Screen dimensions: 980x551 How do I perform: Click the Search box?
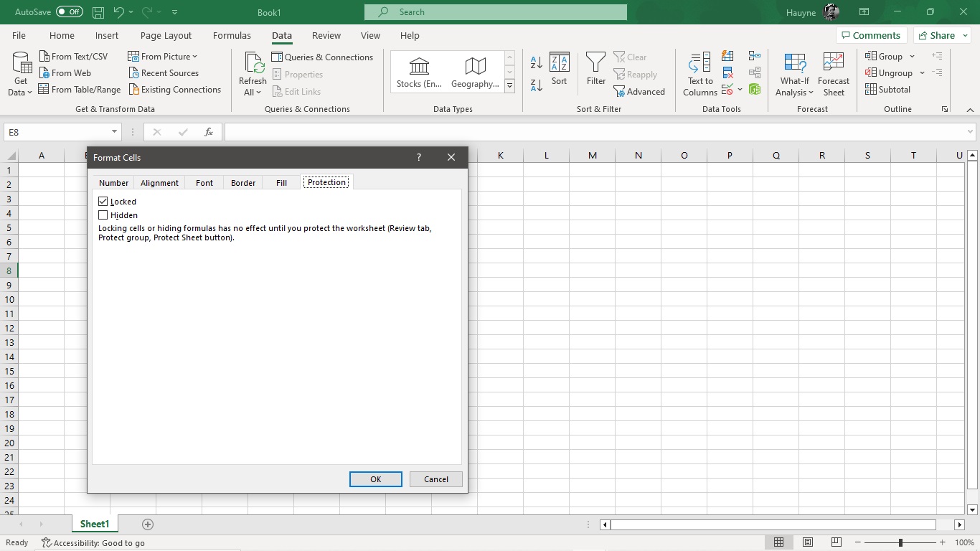point(496,12)
